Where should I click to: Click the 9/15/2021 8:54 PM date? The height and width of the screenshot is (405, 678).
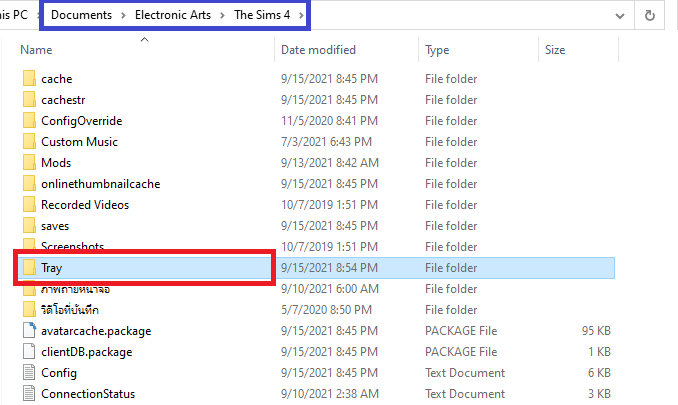click(329, 268)
